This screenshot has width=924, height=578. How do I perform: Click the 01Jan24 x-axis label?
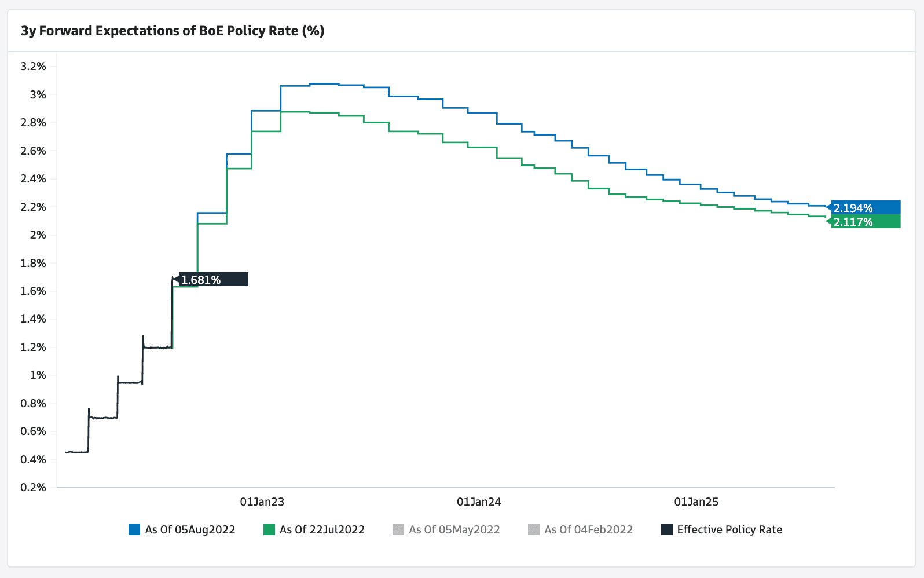[x=479, y=502]
